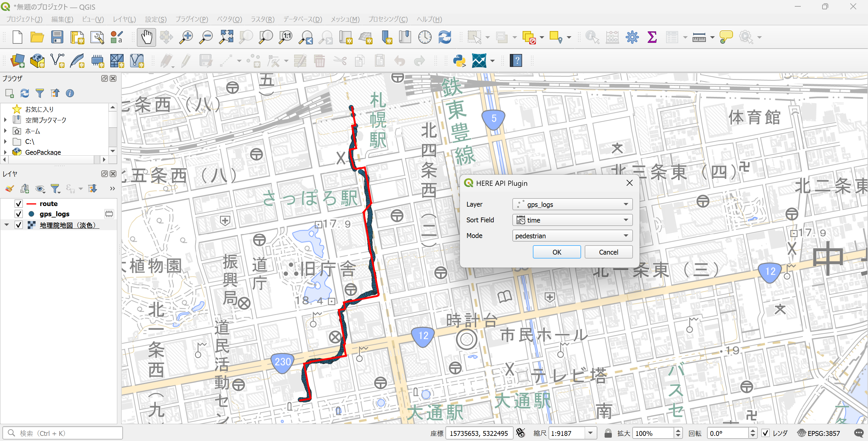Open the Layer Styling panel
Screen dimensions: 868x441
(9, 189)
